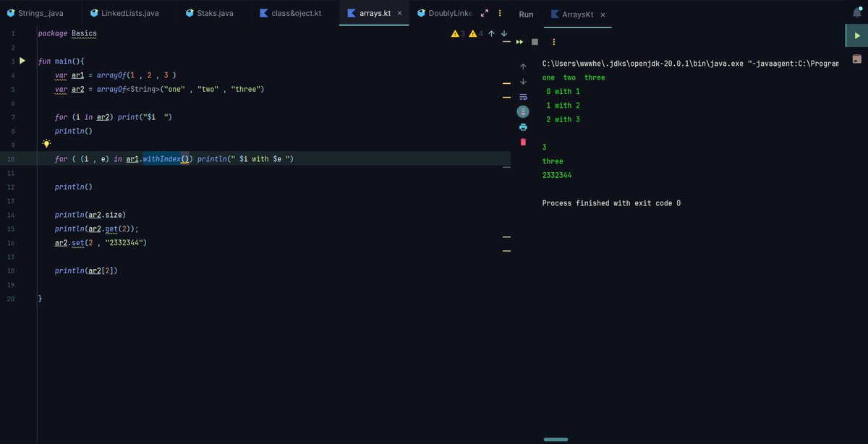Click the "2 with 3" output line
Image resolution: width=868 pixels, height=444 pixels.
pos(563,119)
